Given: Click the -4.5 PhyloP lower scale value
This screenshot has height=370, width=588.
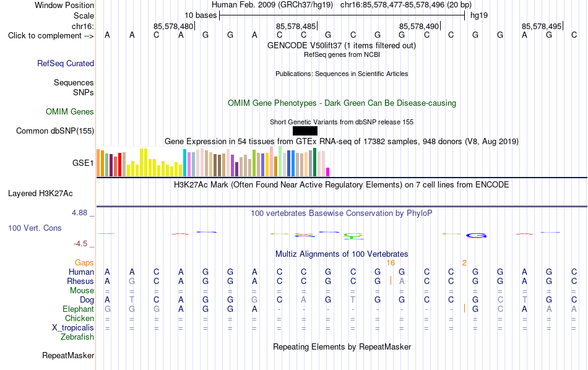Looking at the screenshot, I should [x=80, y=244].
